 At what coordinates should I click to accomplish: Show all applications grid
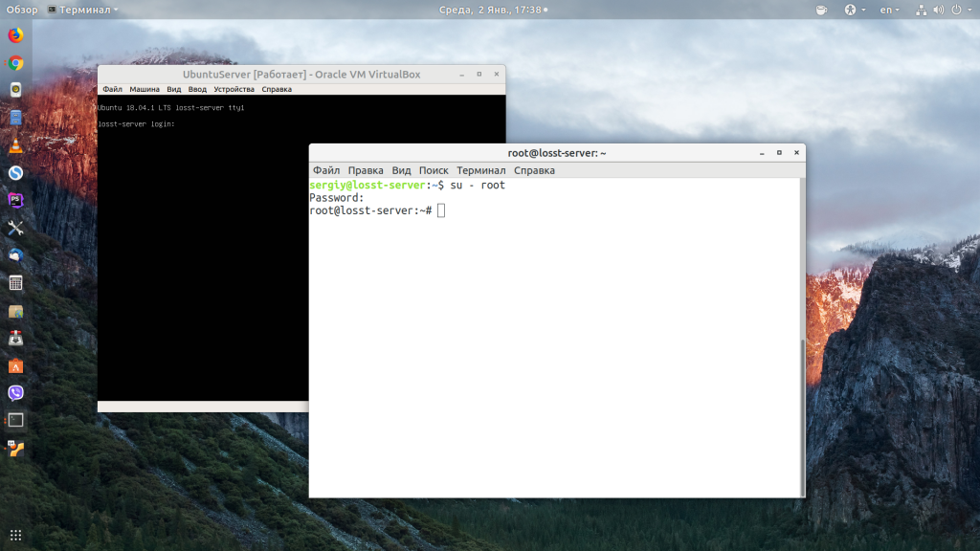tap(15, 535)
